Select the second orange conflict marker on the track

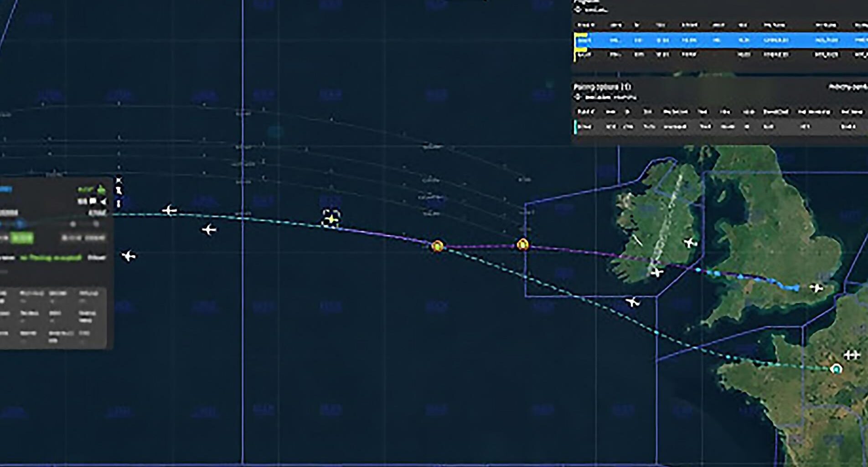click(x=523, y=244)
